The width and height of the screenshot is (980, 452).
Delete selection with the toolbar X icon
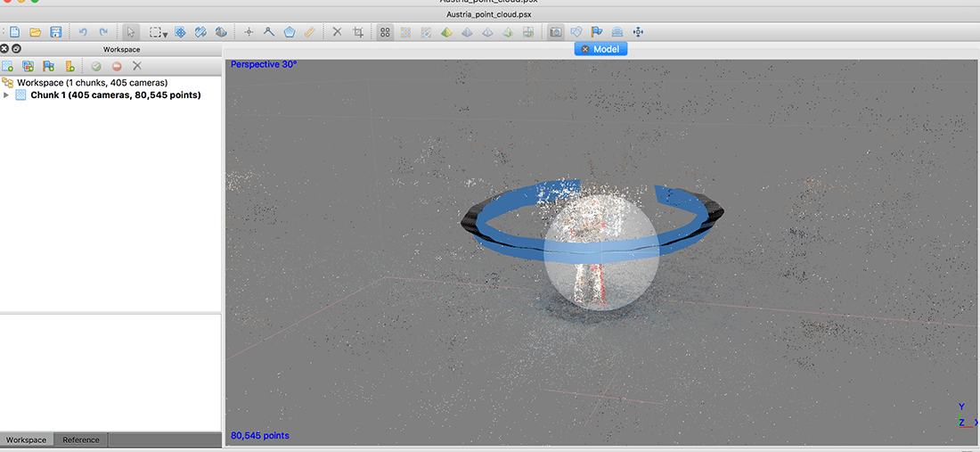pos(337,32)
